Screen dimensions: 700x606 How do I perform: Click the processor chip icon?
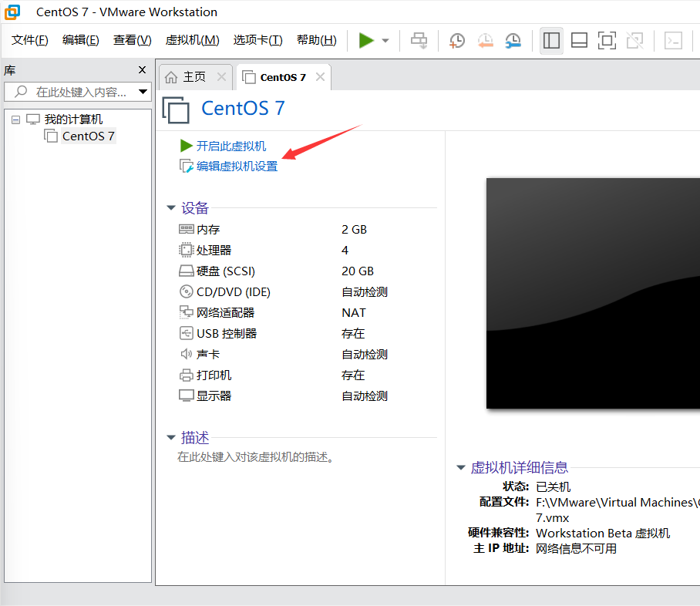tap(186, 250)
